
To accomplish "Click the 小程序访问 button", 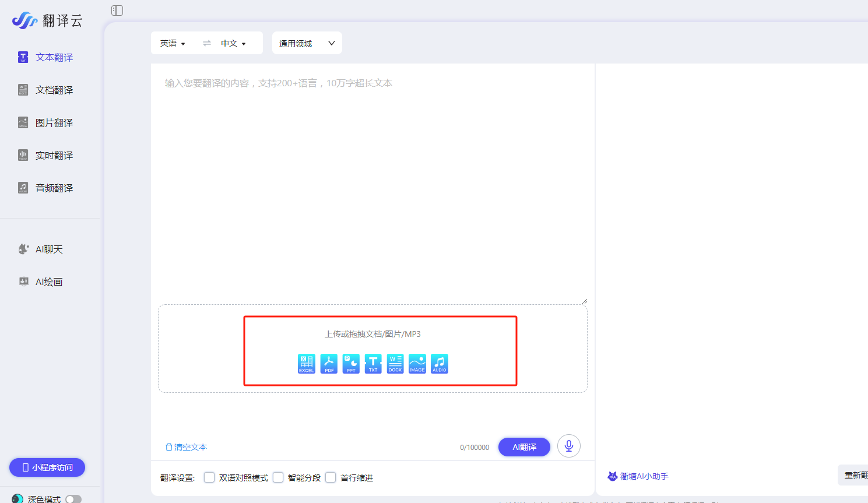I will (x=47, y=467).
